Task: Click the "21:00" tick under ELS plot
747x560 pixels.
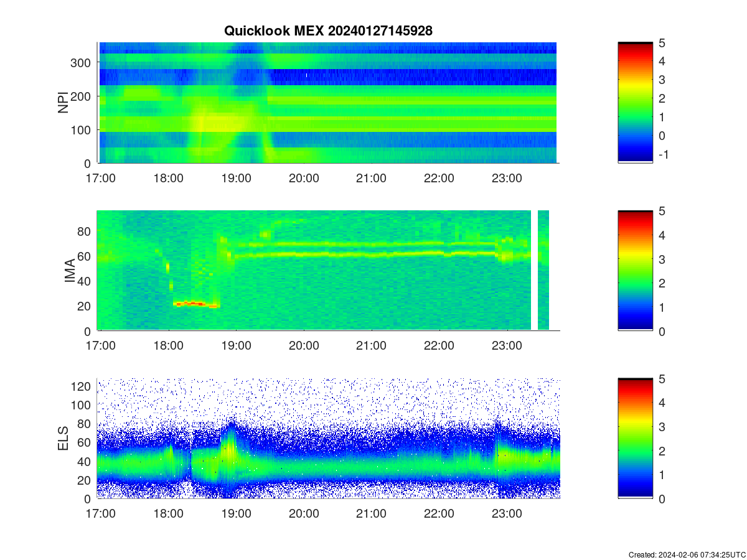Action: pyautogui.click(x=372, y=514)
